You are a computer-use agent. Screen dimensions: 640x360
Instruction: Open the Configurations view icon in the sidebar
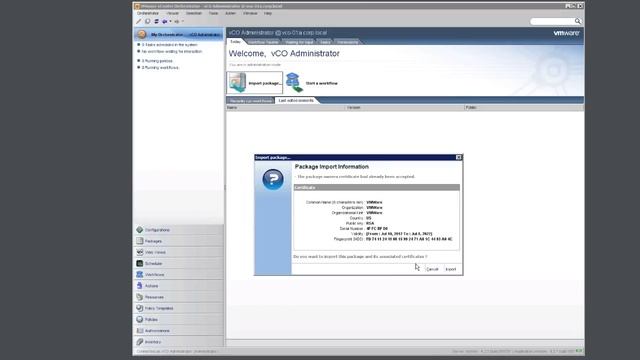[x=140, y=230]
